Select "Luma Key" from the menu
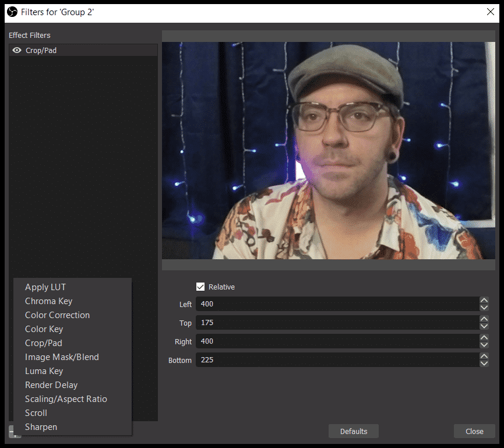The image size is (504, 448). (44, 371)
